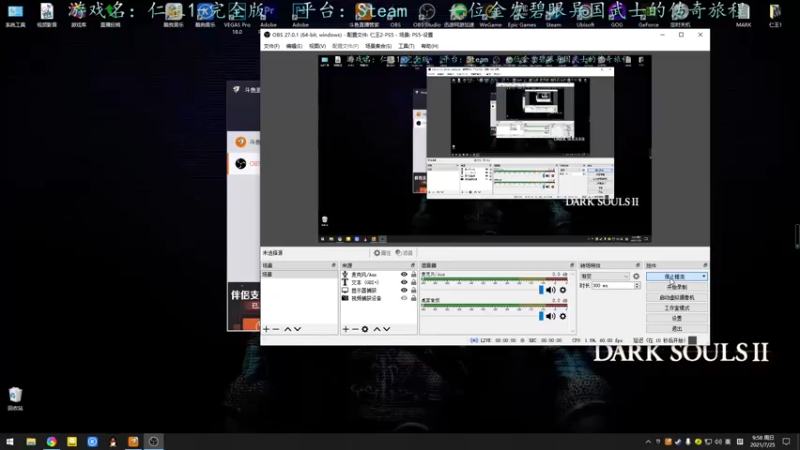
Task: Click the Start Recording button
Action: (x=677, y=287)
